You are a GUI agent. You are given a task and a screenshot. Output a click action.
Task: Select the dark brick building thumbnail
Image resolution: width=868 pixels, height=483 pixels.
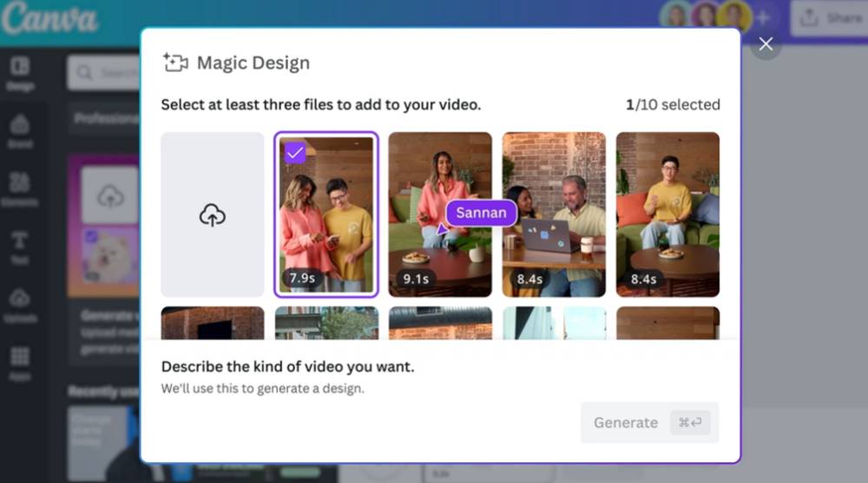[x=213, y=323]
